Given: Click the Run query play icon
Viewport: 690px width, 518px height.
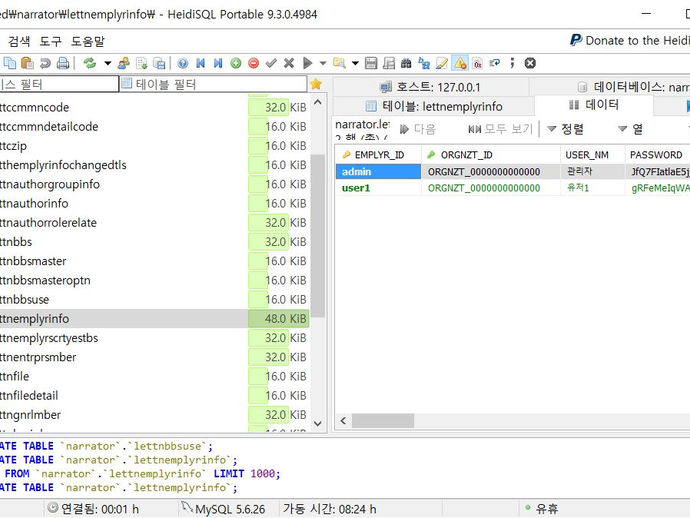Looking at the screenshot, I should 308,63.
